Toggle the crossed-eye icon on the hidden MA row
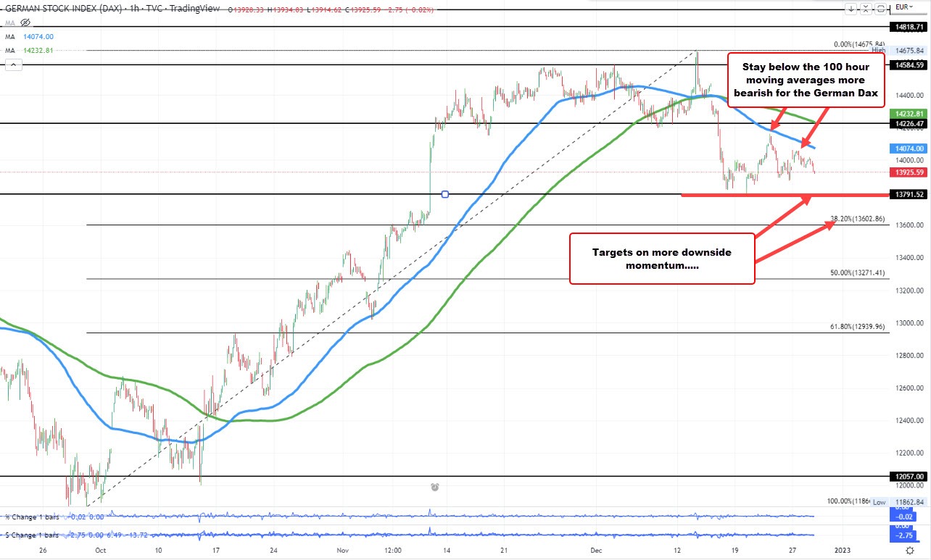Viewport: 931px width, 560px height. (24, 22)
